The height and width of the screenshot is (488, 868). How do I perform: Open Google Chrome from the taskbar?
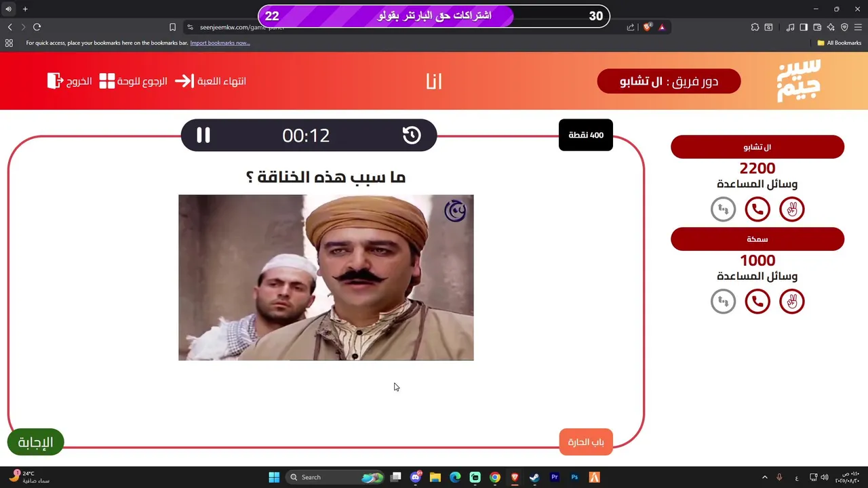coord(495,477)
